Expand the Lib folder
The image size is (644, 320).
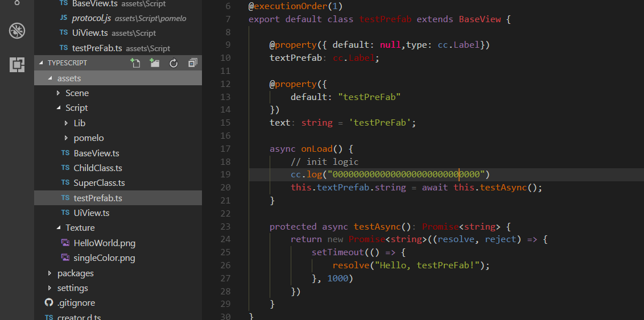coord(118,123)
